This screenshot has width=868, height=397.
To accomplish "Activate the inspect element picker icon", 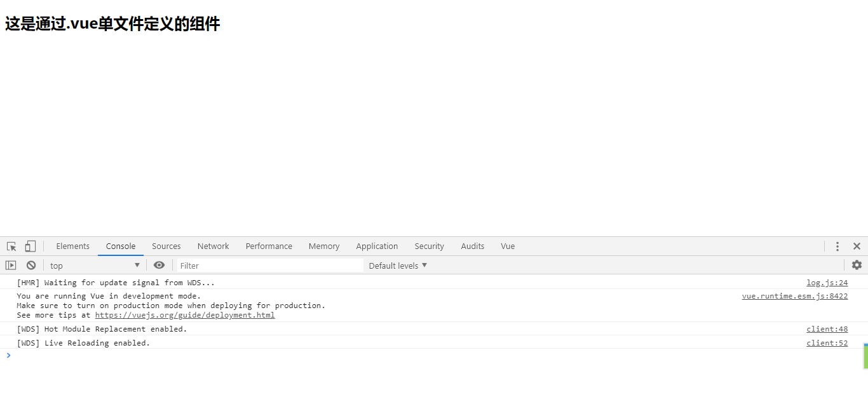I will (x=11, y=246).
